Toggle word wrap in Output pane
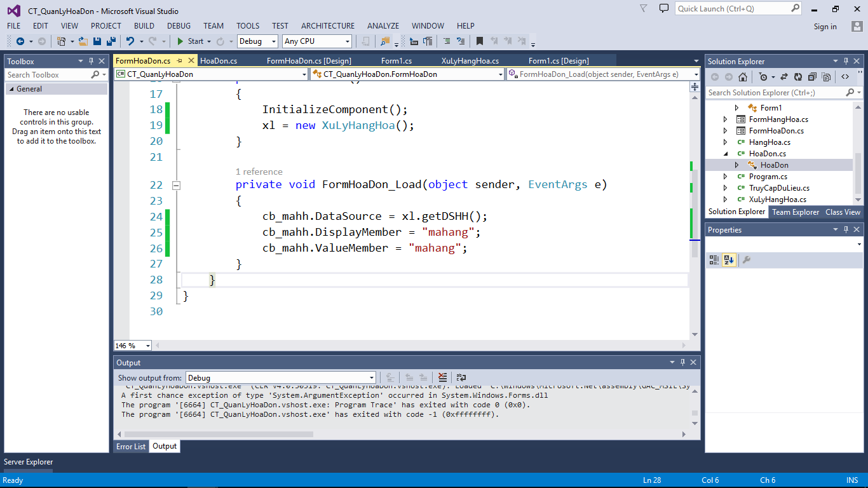Image resolution: width=868 pixels, height=488 pixels. tap(461, 377)
